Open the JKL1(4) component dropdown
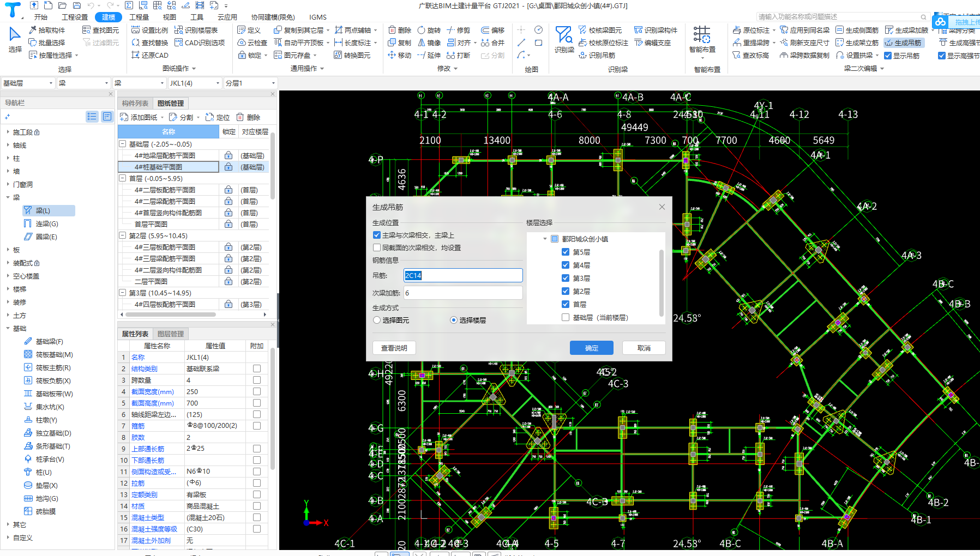The image size is (980, 556). [195, 83]
